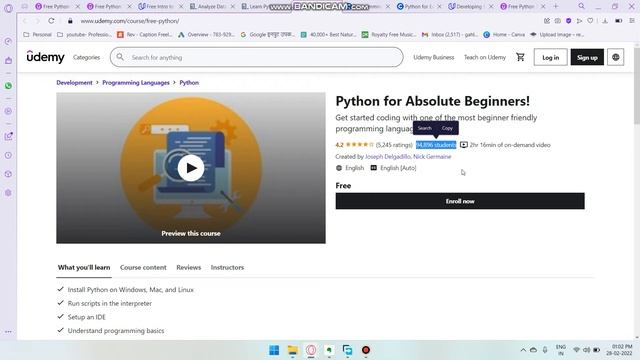The width and height of the screenshot is (640, 360).
Task: Click the site padlock icon
Action: pos(70,21)
